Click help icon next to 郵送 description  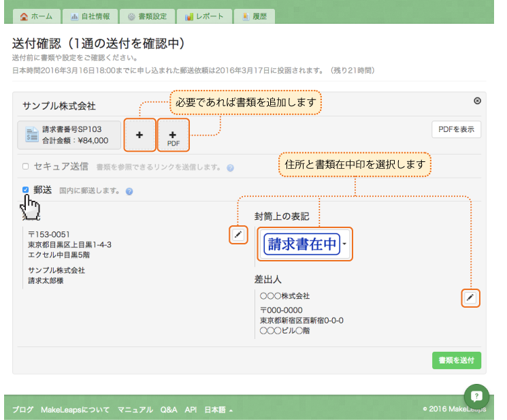click(x=129, y=191)
